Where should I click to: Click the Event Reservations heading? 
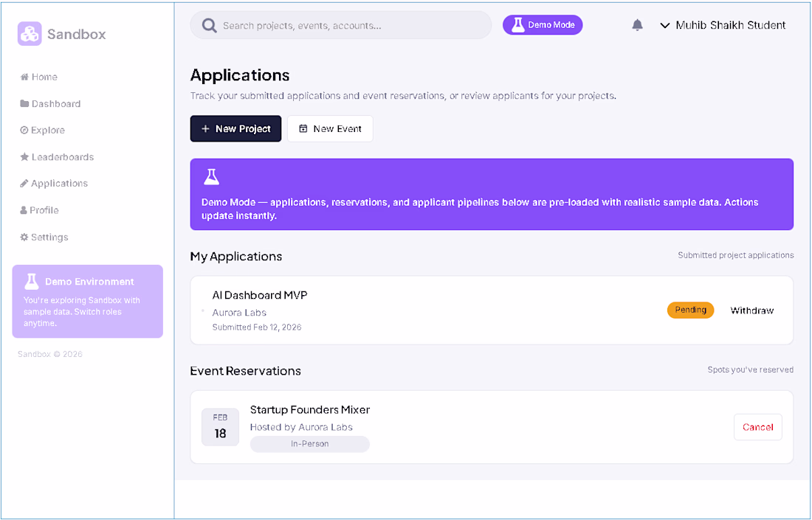tap(246, 371)
